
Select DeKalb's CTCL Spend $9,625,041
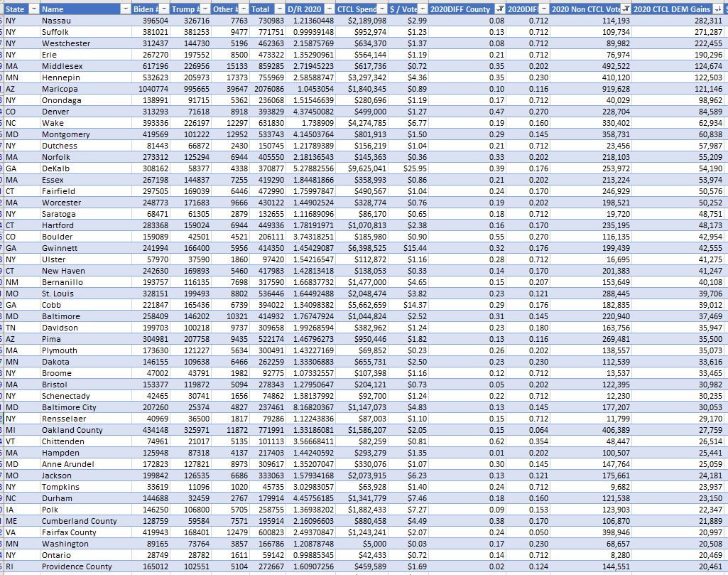tap(362, 168)
